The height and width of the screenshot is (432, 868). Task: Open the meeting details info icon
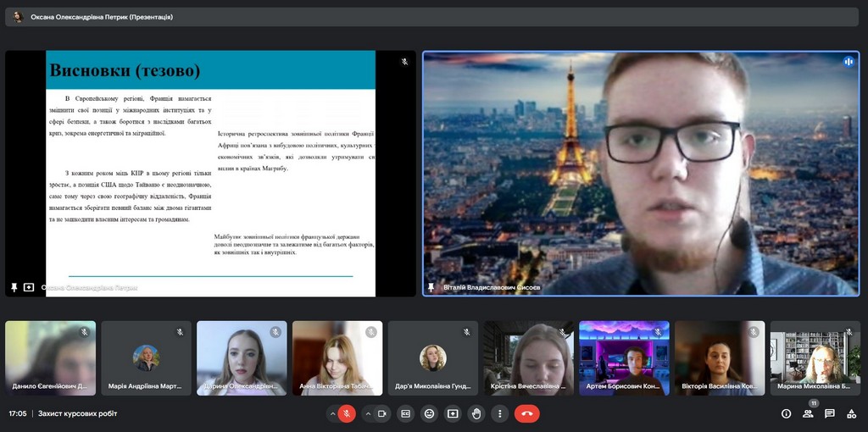coord(786,413)
